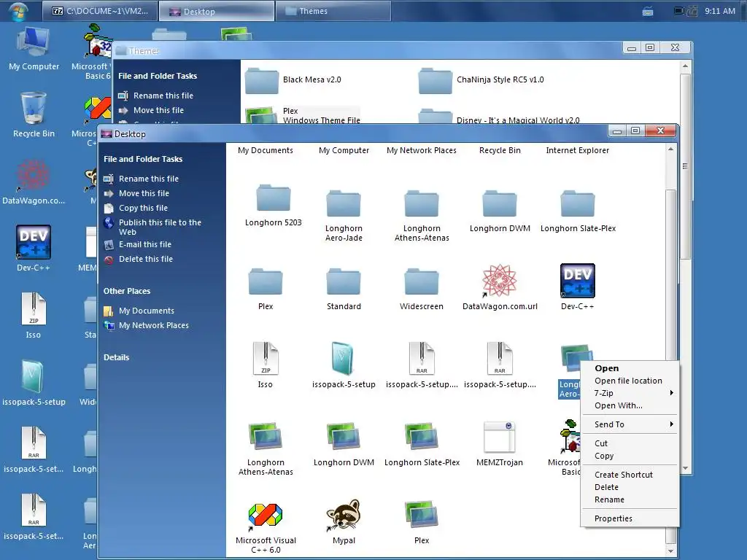
Task: Select ChaNinja Style RC5 v1.0 folder in Themes
Action: [435, 80]
